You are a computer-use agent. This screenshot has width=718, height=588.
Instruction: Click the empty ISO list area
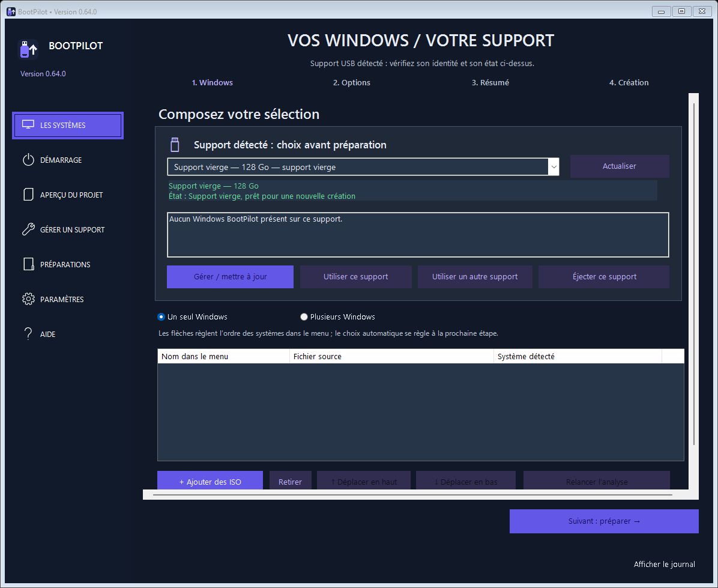tap(420, 412)
